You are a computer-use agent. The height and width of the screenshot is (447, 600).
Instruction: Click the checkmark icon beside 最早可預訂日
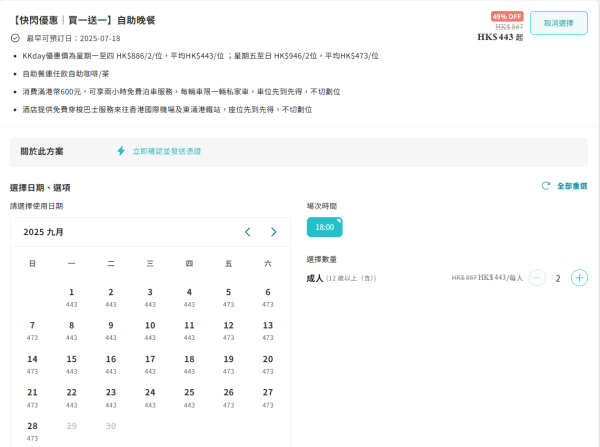click(15, 38)
